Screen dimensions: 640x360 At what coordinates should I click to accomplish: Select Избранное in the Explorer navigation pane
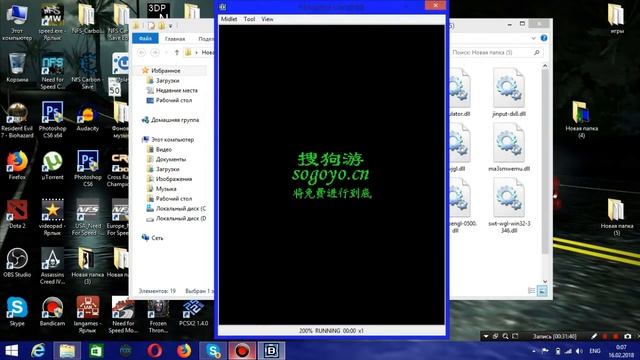point(165,71)
